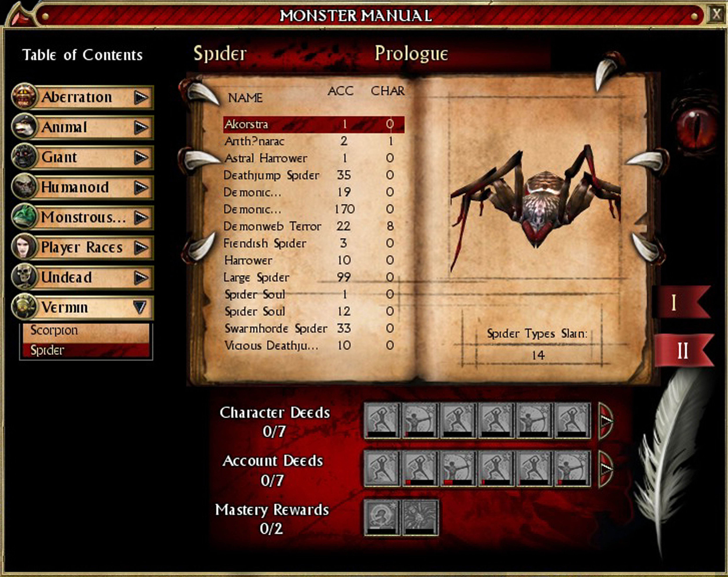Click the last visible Account Deeds icon
Screen dimensions: 728x577
click(572, 468)
